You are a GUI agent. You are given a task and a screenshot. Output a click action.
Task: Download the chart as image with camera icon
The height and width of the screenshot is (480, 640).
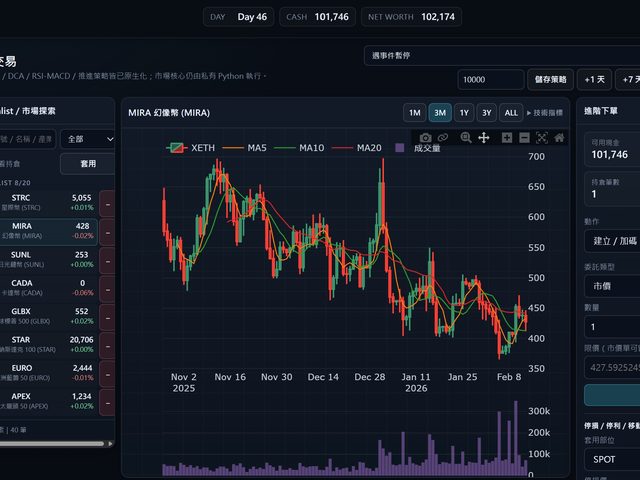[x=425, y=138]
